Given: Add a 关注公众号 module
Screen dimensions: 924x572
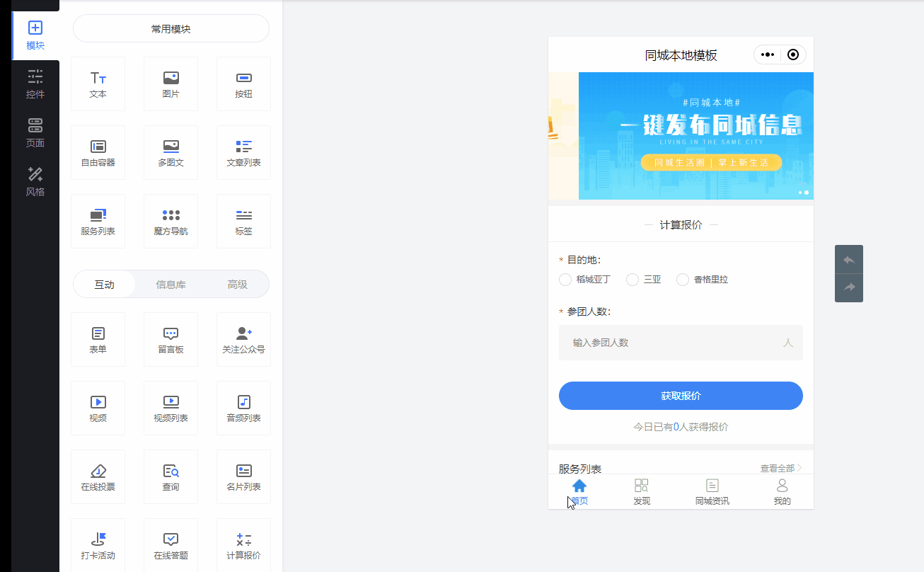Looking at the screenshot, I should (243, 340).
